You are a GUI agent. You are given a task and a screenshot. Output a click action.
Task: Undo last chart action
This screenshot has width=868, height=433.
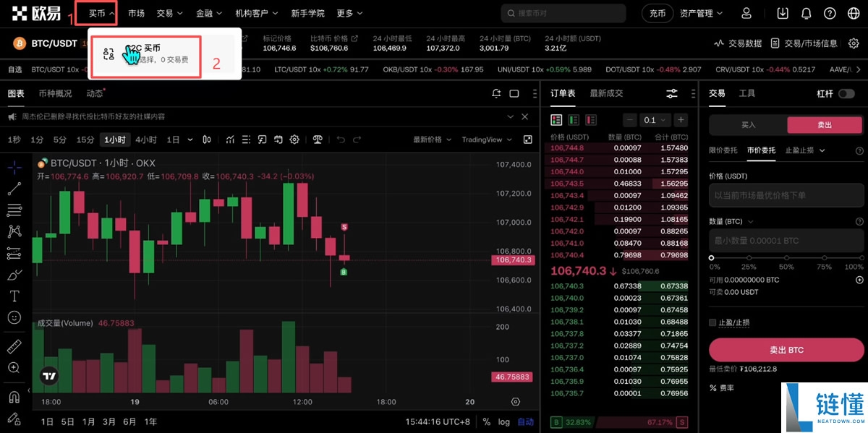(340, 140)
